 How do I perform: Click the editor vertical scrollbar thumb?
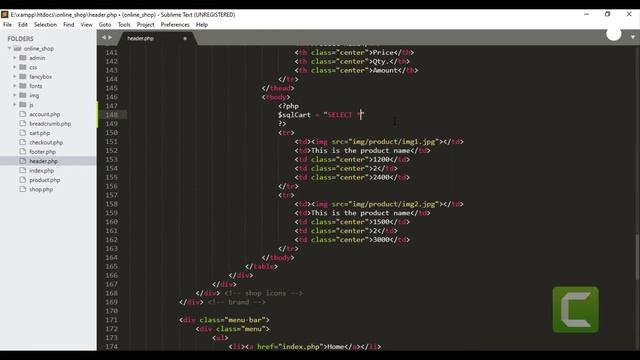pos(638,257)
